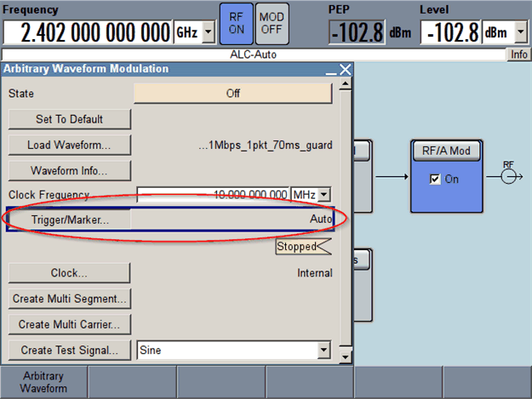Open Create Multi Carrier dialog
The height and width of the screenshot is (399, 532).
pyautogui.click(x=70, y=324)
